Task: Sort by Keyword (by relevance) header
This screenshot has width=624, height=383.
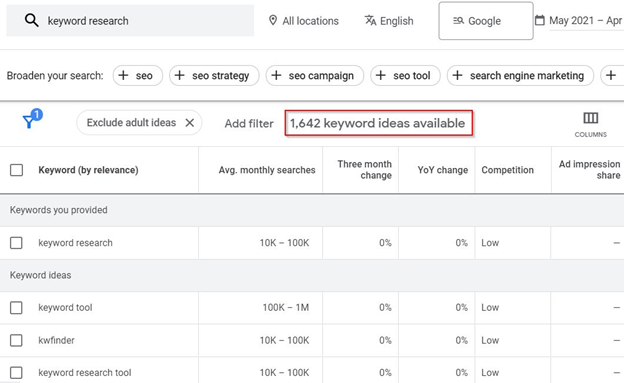Action: tap(88, 170)
